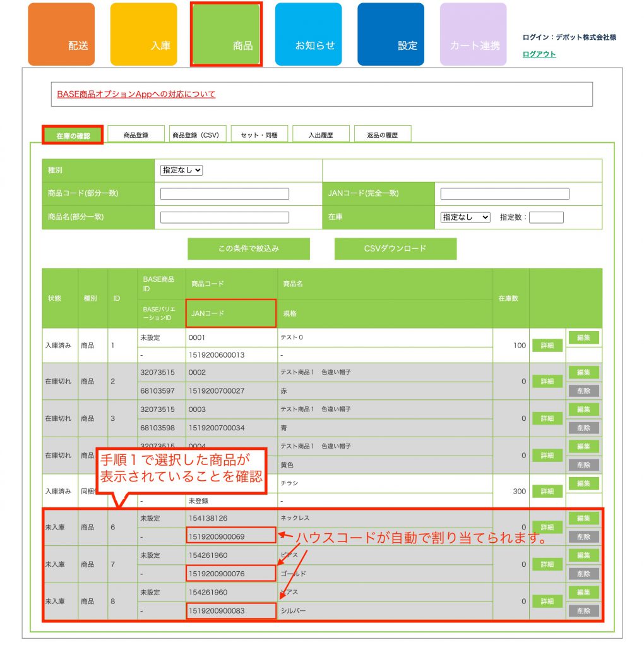Focus the 商品コード search field
644x647 pixels.
coord(225,194)
